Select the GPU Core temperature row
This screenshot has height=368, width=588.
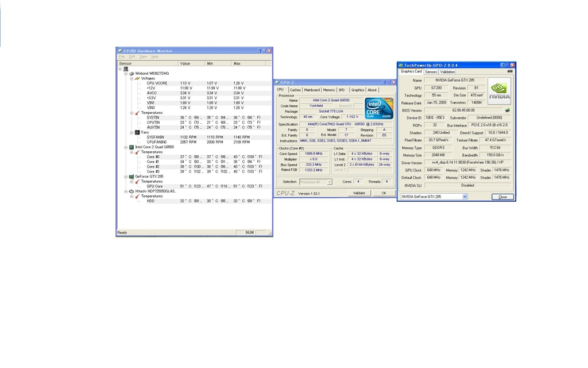194,186
